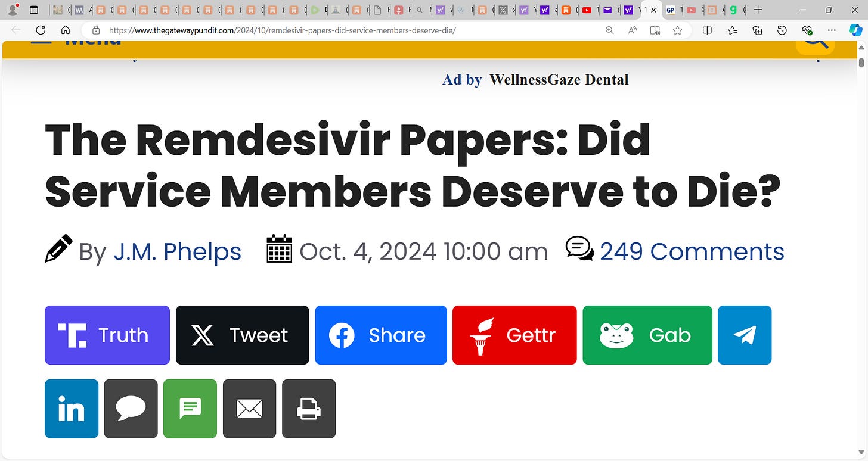Screen dimensions: 868x461
Task: Share via Telegram paper plane icon
Action: 745,335
